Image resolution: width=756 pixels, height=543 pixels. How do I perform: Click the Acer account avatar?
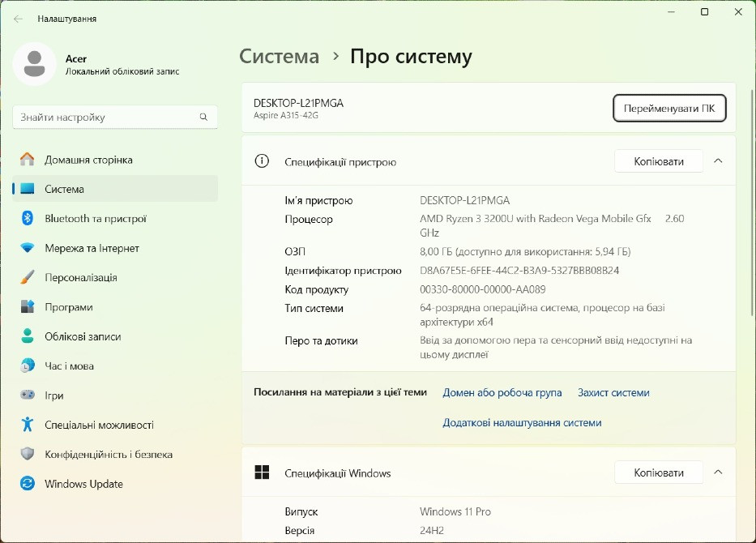click(x=34, y=63)
